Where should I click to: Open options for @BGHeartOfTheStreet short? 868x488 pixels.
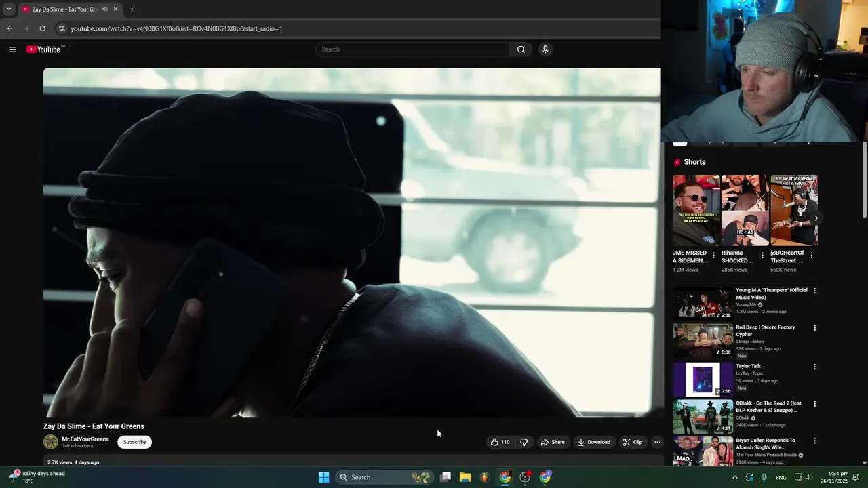pos(812,256)
